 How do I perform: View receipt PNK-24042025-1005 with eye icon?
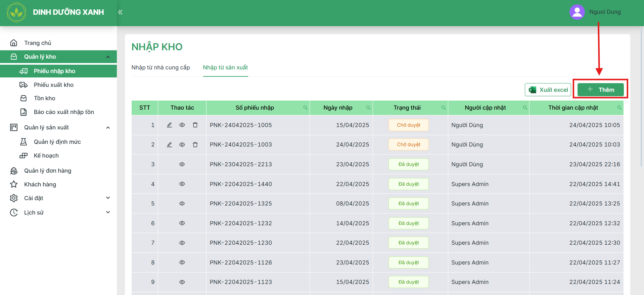pyautogui.click(x=182, y=125)
